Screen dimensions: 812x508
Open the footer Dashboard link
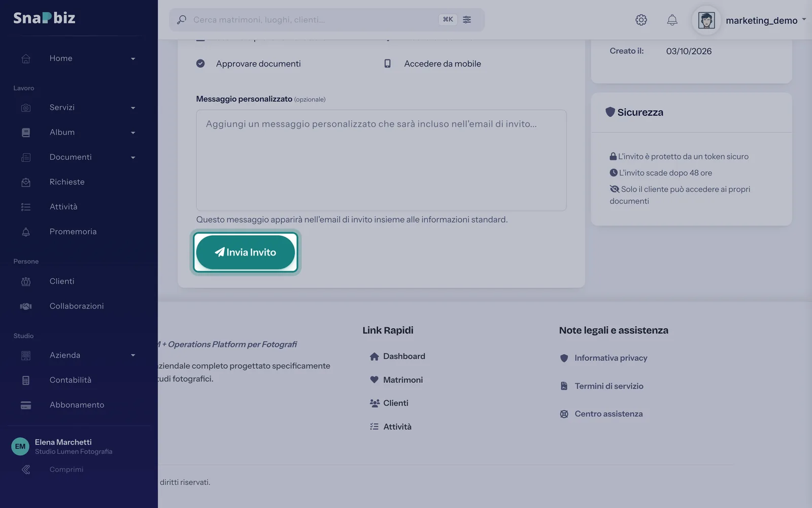(x=404, y=357)
